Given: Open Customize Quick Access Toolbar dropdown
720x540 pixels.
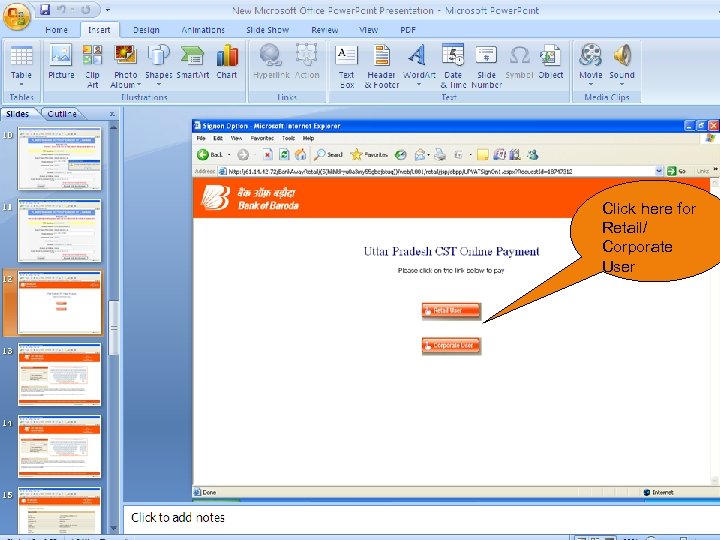Looking at the screenshot, I should (x=107, y=10).
